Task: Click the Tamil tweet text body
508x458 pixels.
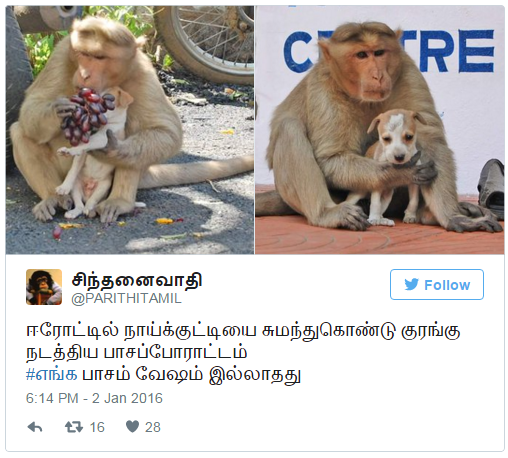Action: [243, 352]
